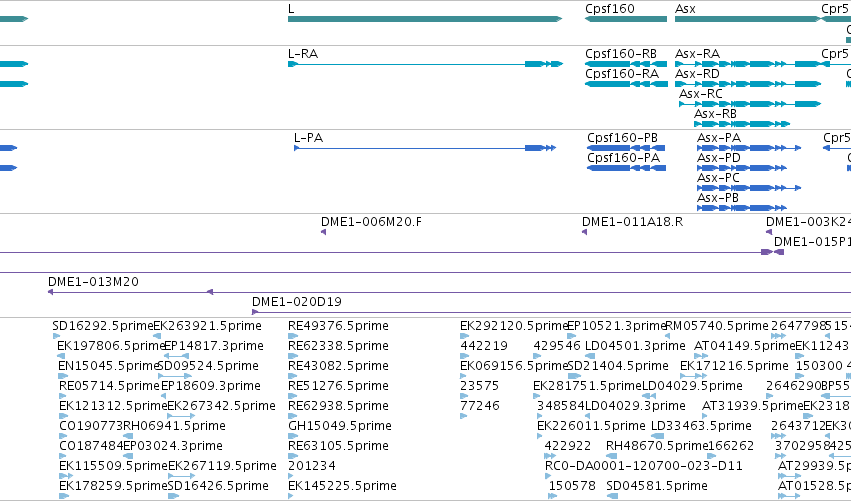Click the EK292120.5prime EST label
Image resolution: width=851 pixels, height=501 pixels.
pyautogui.click(x=513, y=326)
